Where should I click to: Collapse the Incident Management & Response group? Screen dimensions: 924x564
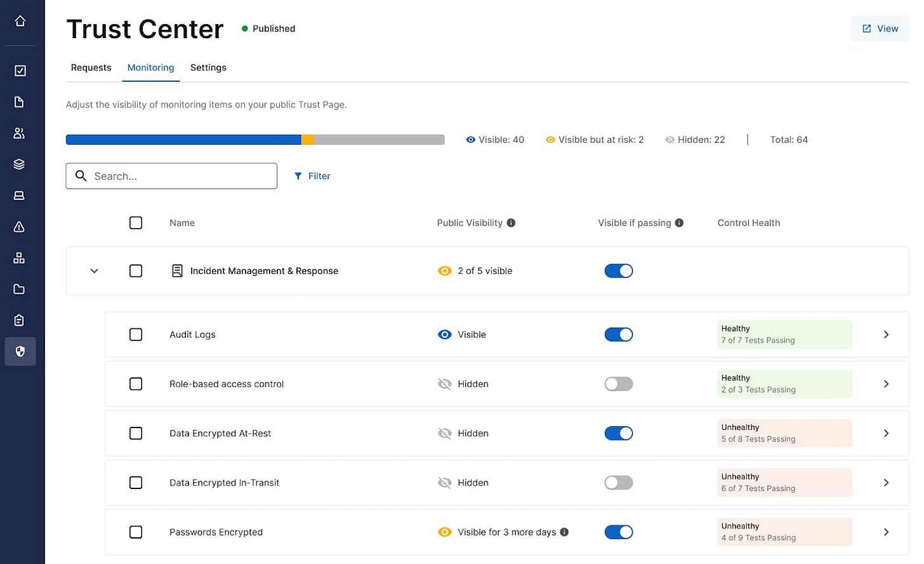click(94, 271)
